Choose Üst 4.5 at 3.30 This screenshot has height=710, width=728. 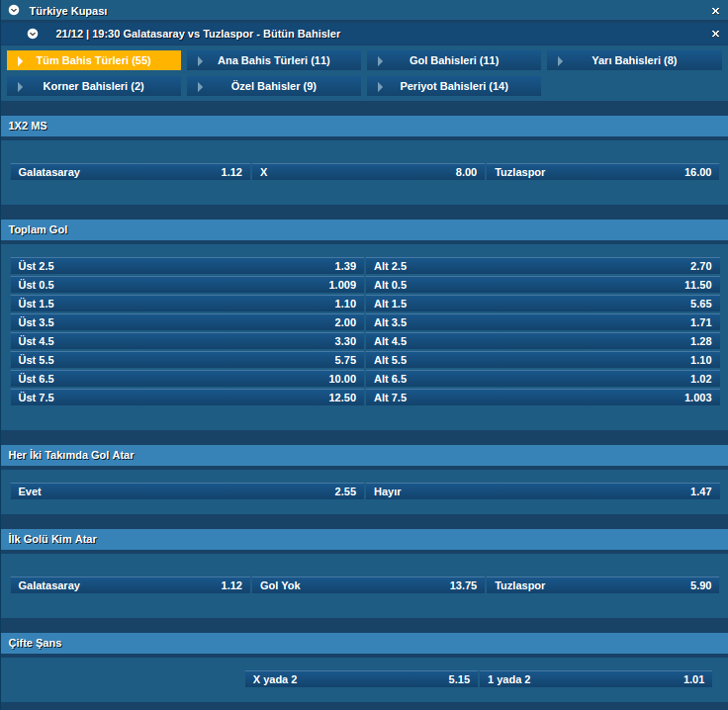(187, 341)
